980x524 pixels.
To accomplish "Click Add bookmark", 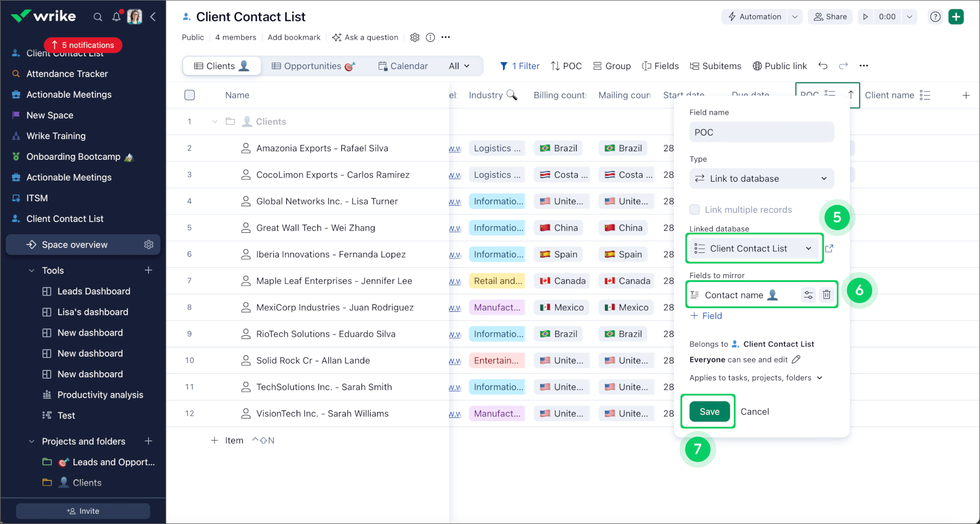I will pos(294,37).
